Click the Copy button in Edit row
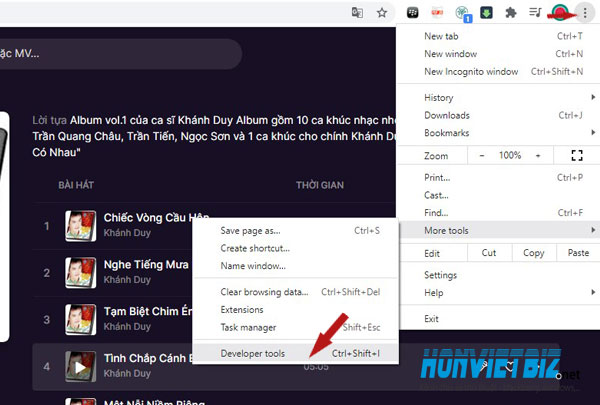The width and height of the screenshot is (600, 405). pyautogui.click(x=534, y=253)
